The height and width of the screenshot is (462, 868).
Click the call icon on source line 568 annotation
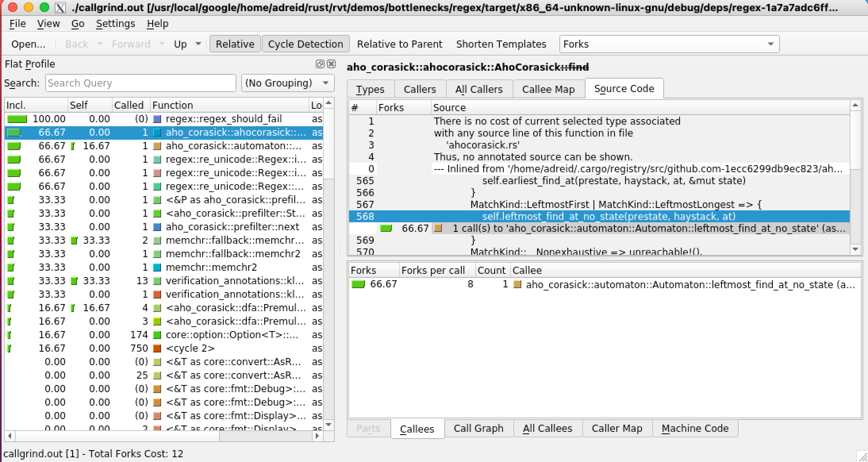pyautogui.click(x=438, y=228)
